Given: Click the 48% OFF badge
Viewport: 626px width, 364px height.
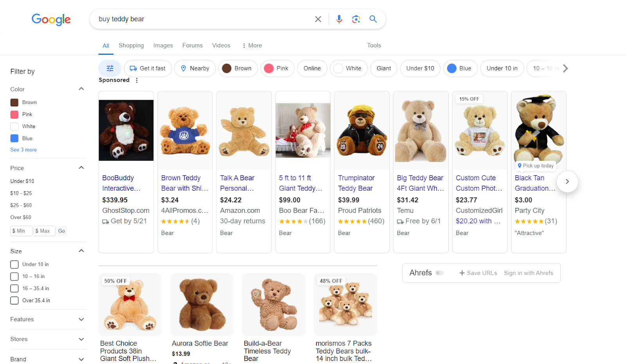Looking at the screenshot, I should point(331,281).
